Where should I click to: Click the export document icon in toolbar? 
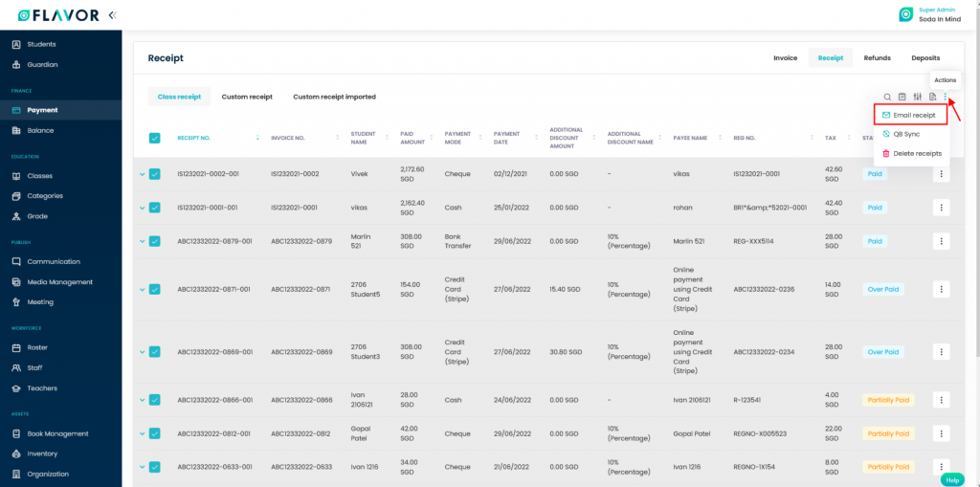(x=932, y=97)
